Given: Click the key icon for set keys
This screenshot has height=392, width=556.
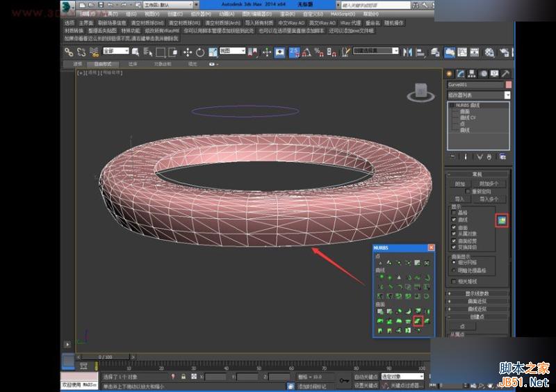Looking at the screenshot, I should point(344,380).
